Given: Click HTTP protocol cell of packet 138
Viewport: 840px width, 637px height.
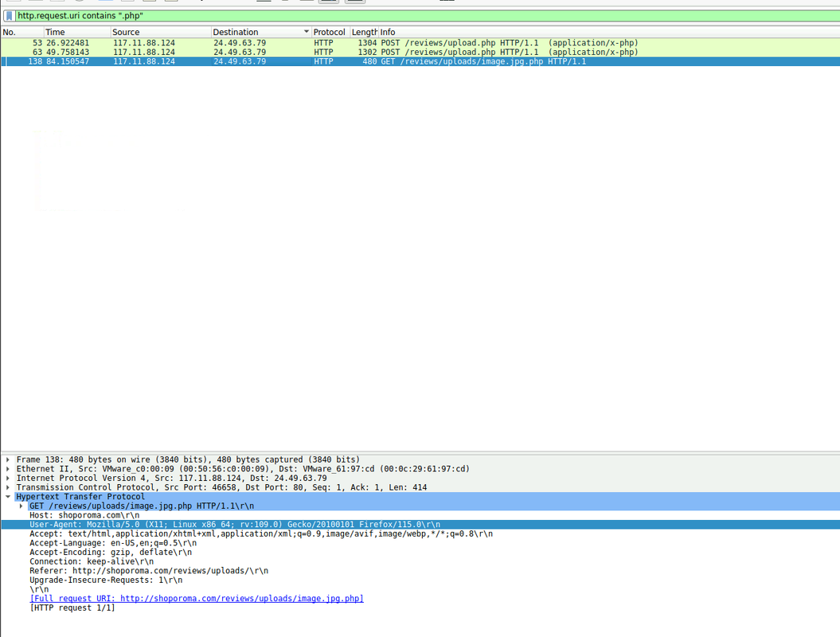Looking at the screenshot, I should coord(323,61).
